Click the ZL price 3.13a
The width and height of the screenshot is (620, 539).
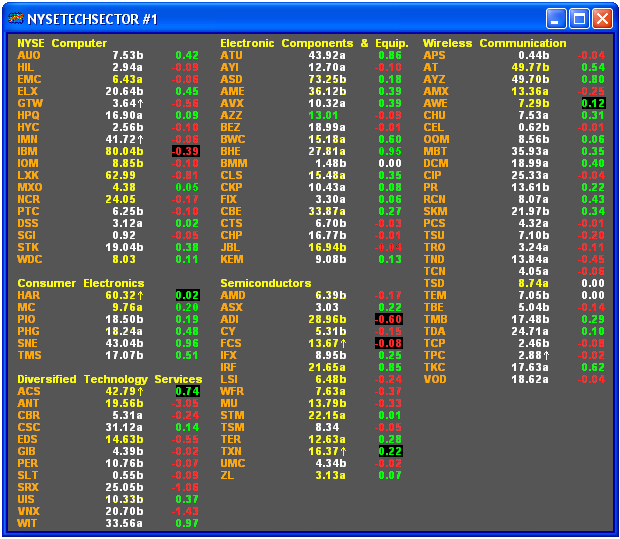click(x=331, y=475)
